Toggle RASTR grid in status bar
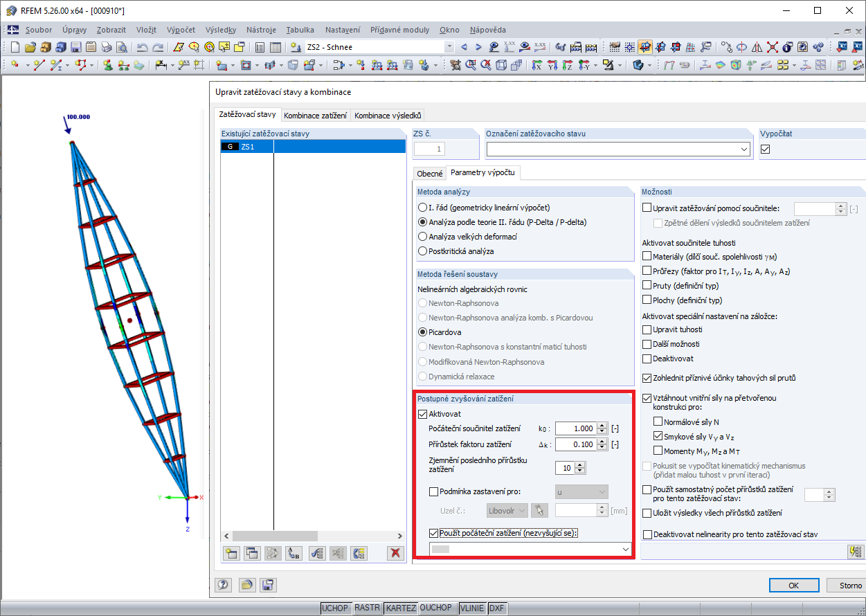866x616 pixels. pos(368,608)
